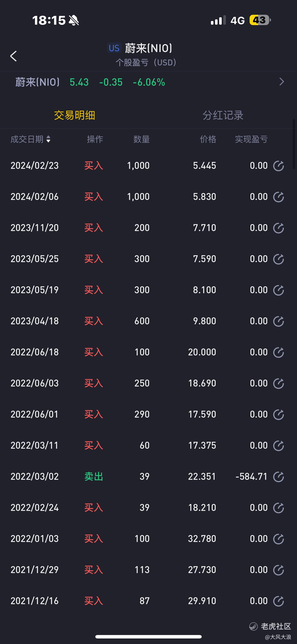Tap share icon on 2024/02/06 trade
The height and width of the screenshot is (644, 297).
(278, 197)
